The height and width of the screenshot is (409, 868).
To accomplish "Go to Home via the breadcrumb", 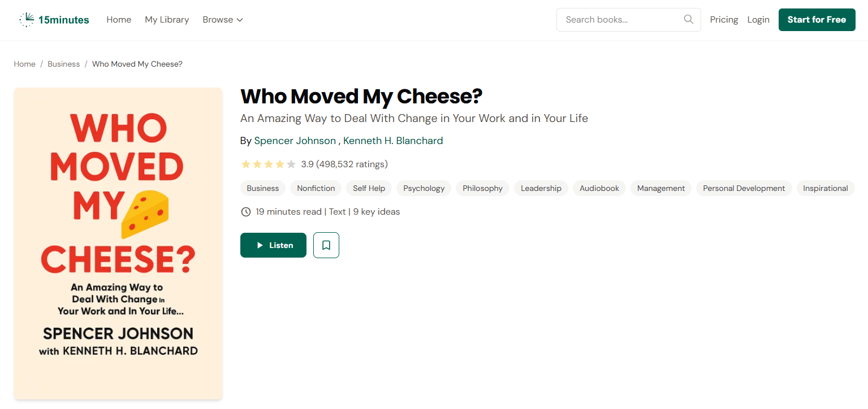I will [24, 64].
